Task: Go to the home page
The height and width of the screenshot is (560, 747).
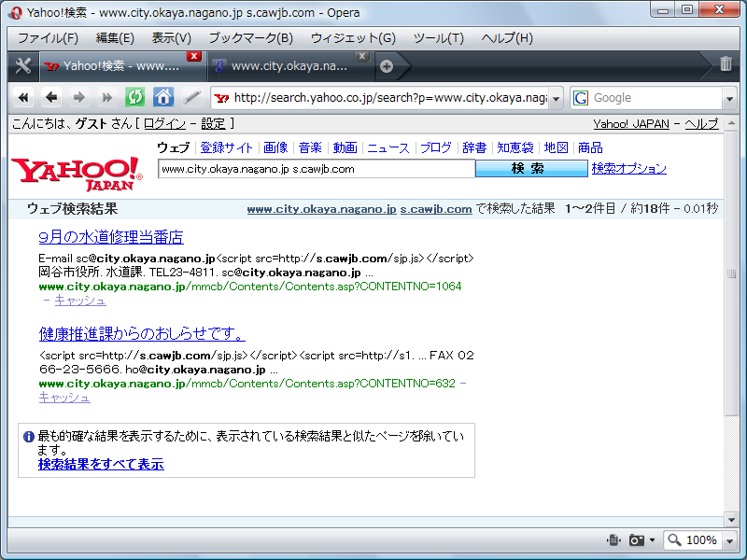Action: click(x=162, y=98)
